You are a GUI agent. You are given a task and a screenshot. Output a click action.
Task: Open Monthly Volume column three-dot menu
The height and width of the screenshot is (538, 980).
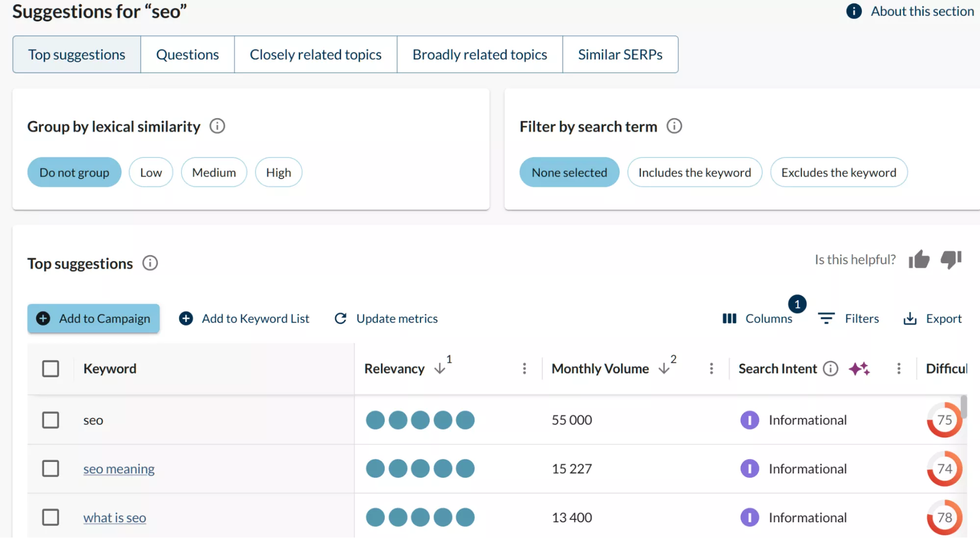pyautogui.click(x=711, y=368)
